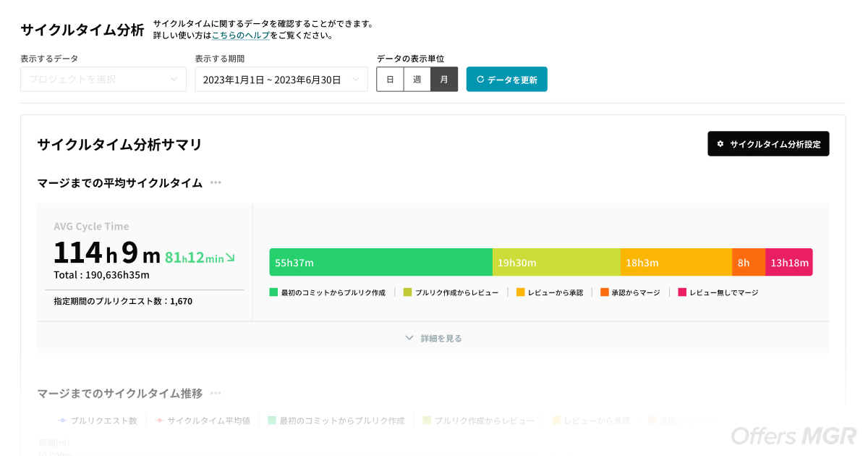
Task: Click the refresh icon in the update data button
Action: [480, 80]
